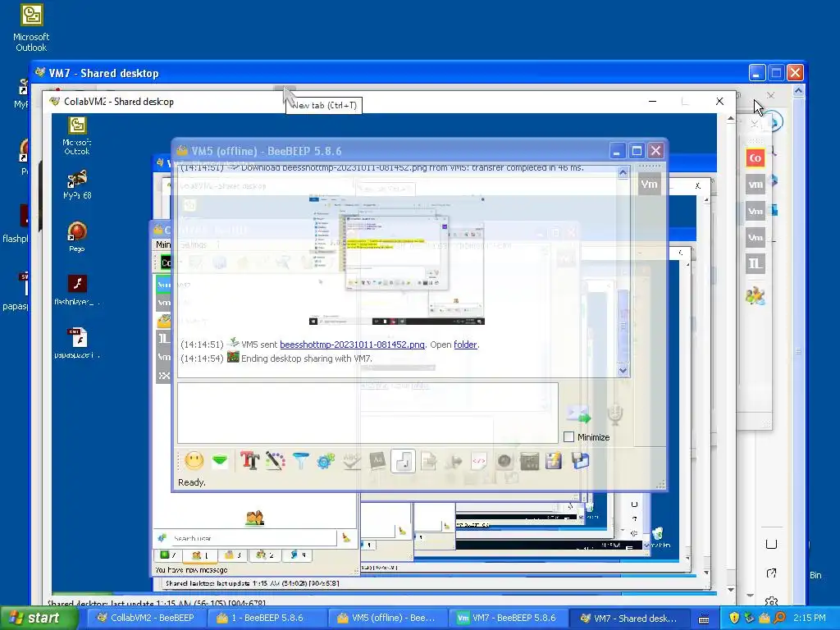
Task: Click the Aa dictionary book icon
Action: coord(377,461)
